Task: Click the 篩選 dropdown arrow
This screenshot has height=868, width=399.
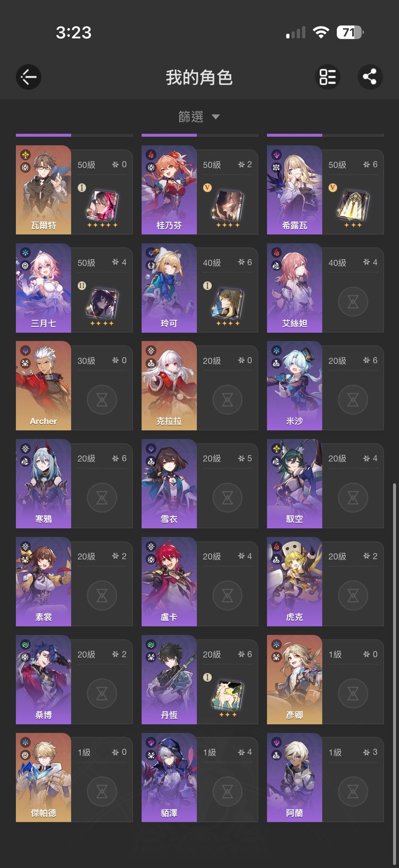Action: pyautogui.click(x=215, y=117)
